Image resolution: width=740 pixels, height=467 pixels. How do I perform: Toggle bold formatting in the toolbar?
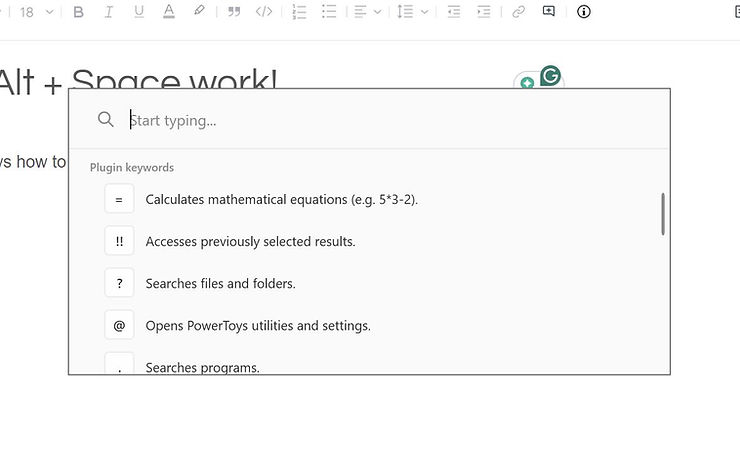tap(79, 12)
